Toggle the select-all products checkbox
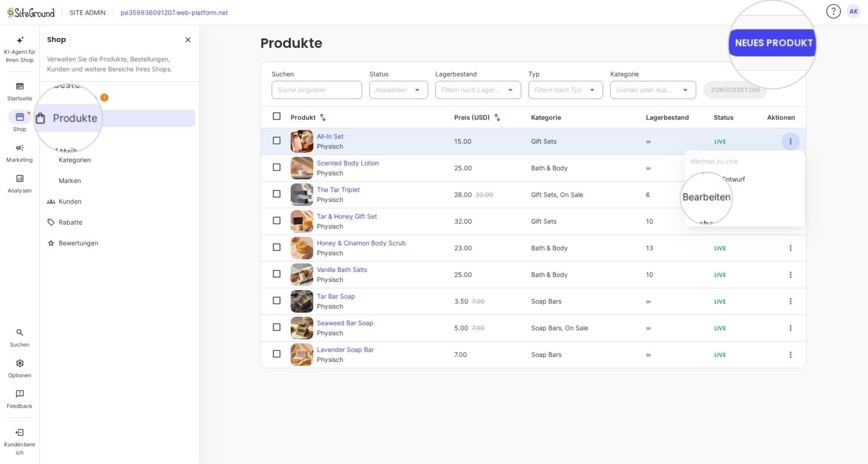Viewport: 868px width, 464px height. [276, 116]
